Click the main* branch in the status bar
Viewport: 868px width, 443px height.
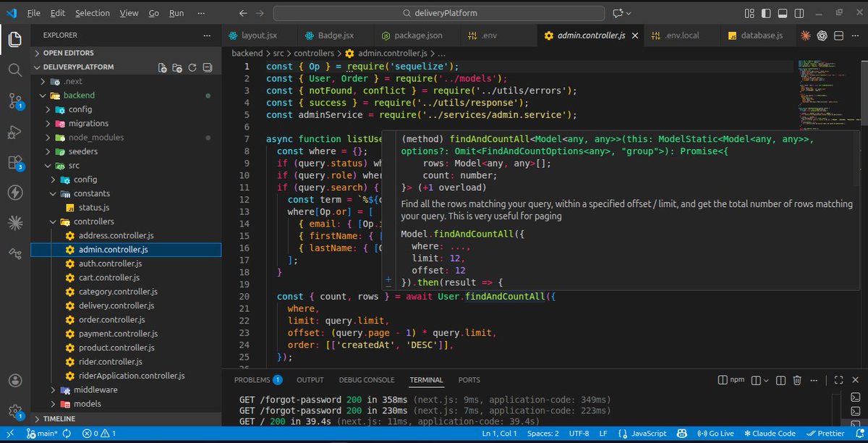(x=41, y=434)
